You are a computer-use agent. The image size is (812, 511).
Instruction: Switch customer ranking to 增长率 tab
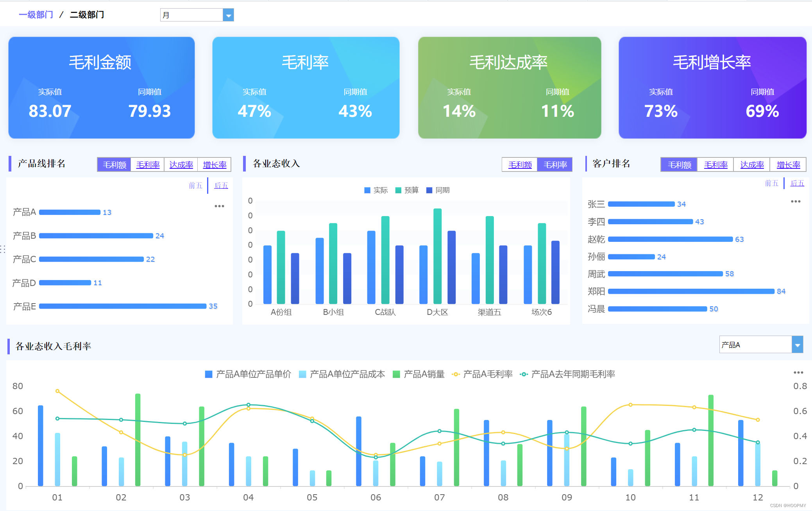788,165
